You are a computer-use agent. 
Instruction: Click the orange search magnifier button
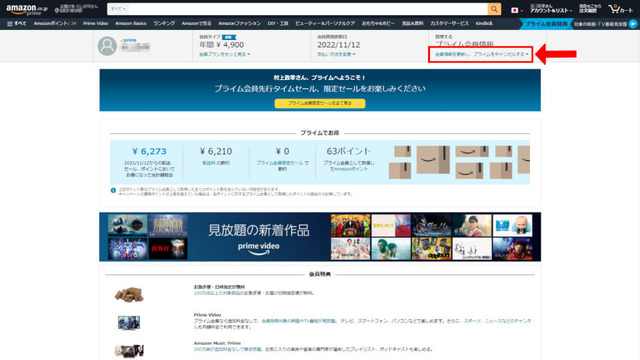tap(494, 9)
